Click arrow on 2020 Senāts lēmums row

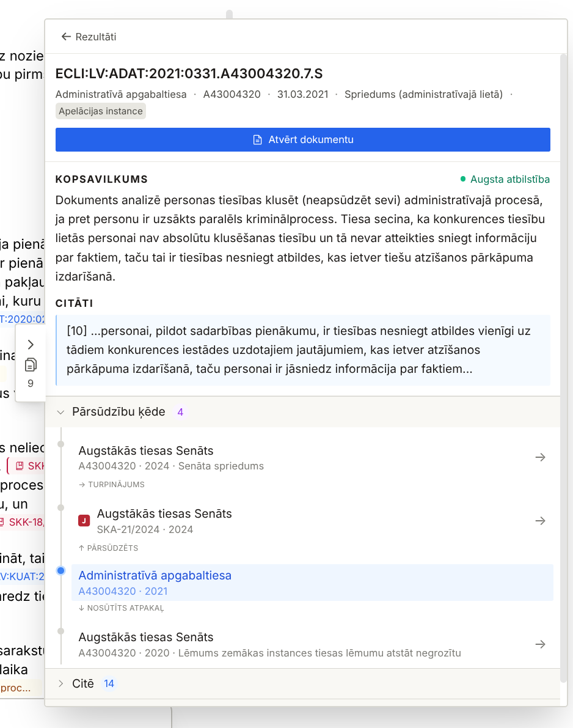[540, 644]
